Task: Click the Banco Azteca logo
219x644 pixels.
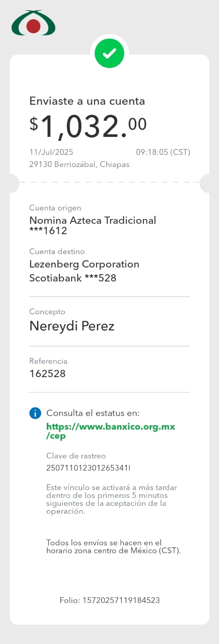Action: coord(33,23)
